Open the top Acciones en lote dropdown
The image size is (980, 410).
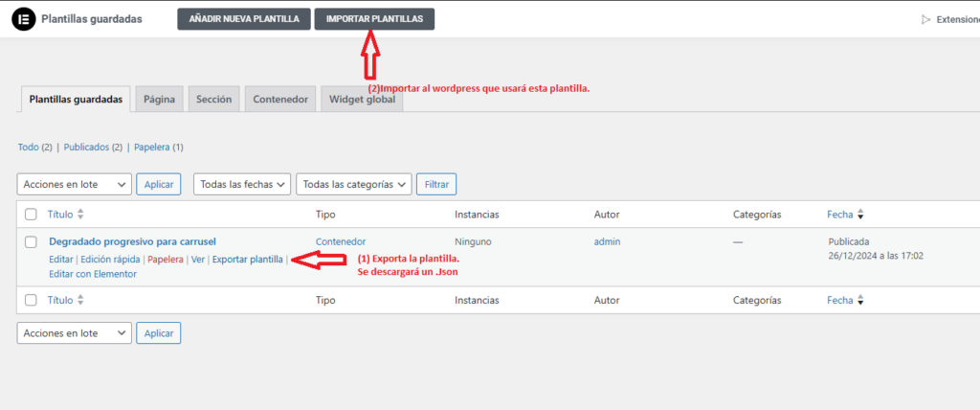tap(74, 184)
